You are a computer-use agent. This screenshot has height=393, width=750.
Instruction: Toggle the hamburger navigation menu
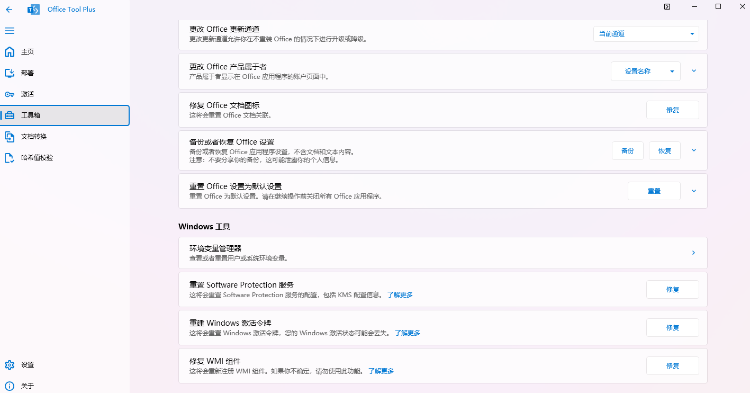pos(10,31)
